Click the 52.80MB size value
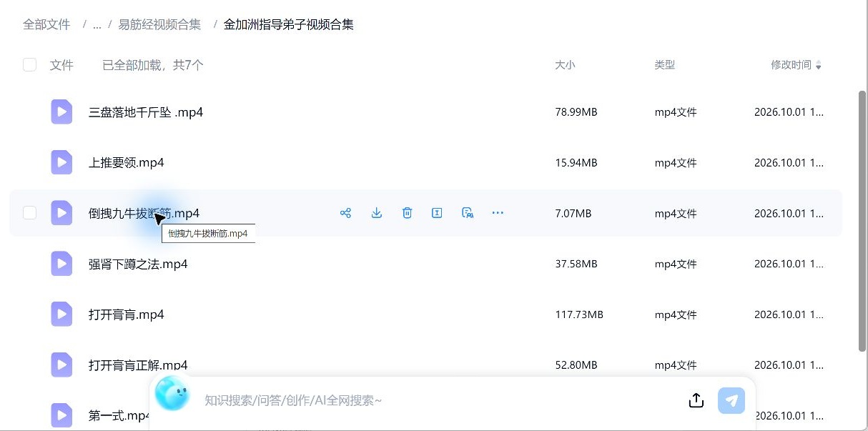 tap(576, 365)
